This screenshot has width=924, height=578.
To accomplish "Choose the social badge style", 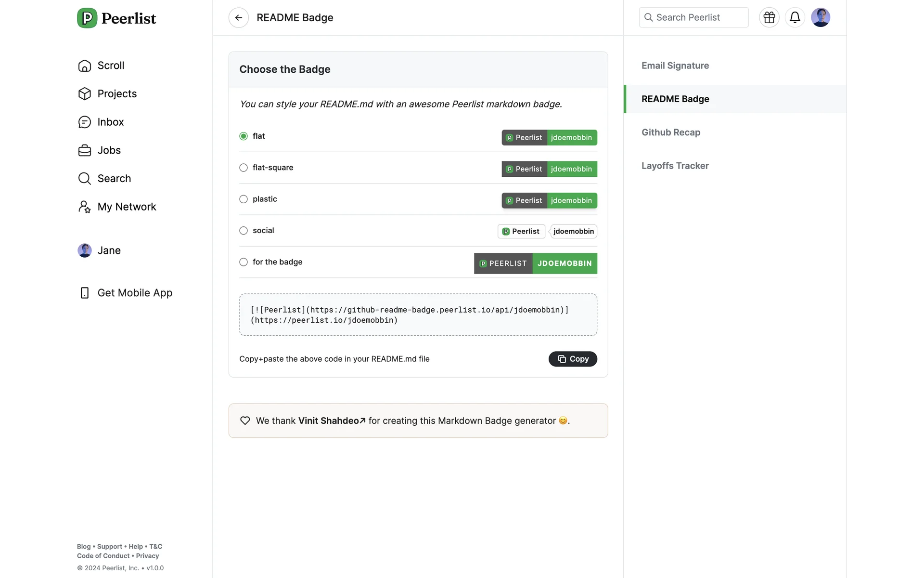I will pos(244,231).
